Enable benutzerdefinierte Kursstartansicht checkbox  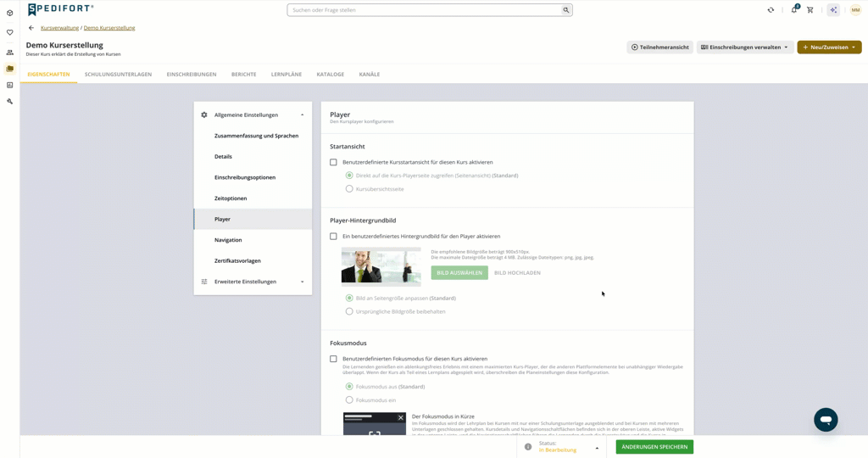pos(333,162)
